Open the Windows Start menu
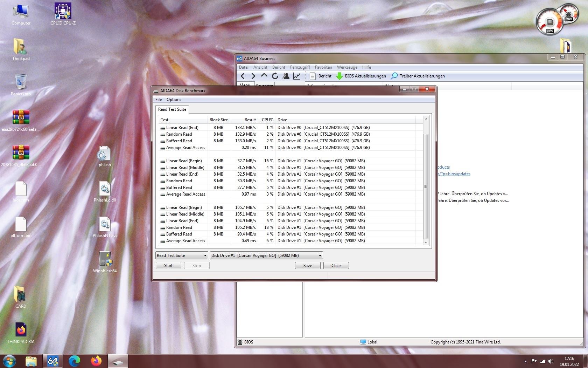Screen dimensions: 588x368 tap(9, 361)
